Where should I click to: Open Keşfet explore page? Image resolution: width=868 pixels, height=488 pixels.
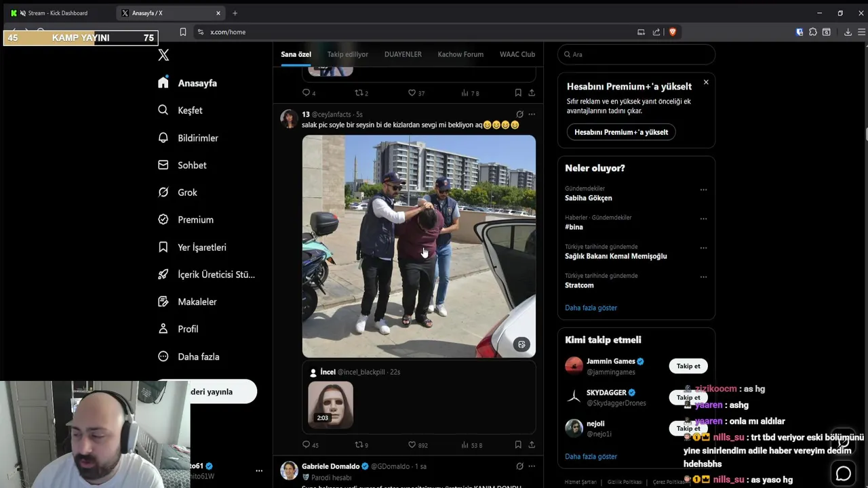point(180,110)
